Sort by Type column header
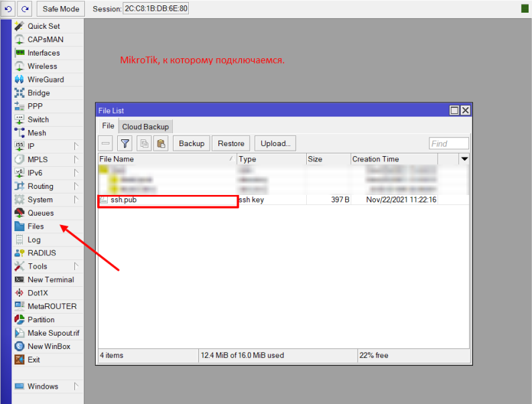This screenshot has height=404, width=532. click(271, 159)
